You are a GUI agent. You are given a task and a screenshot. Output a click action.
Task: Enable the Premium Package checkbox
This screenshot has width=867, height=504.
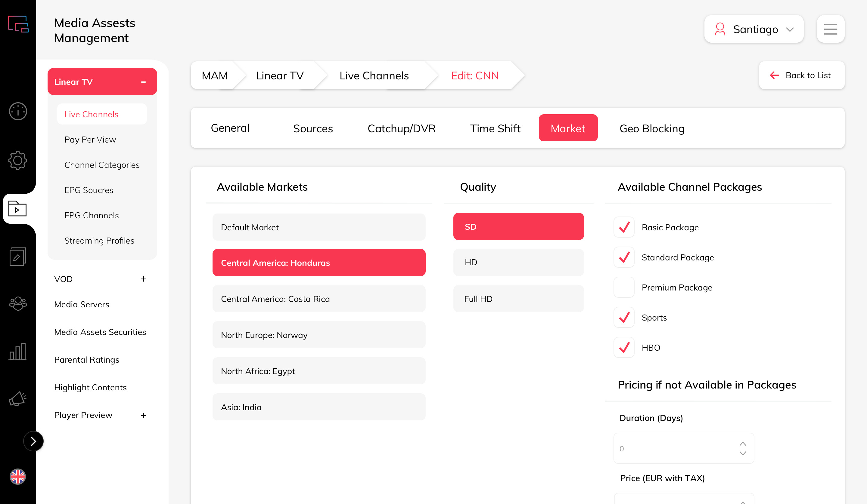624,287
